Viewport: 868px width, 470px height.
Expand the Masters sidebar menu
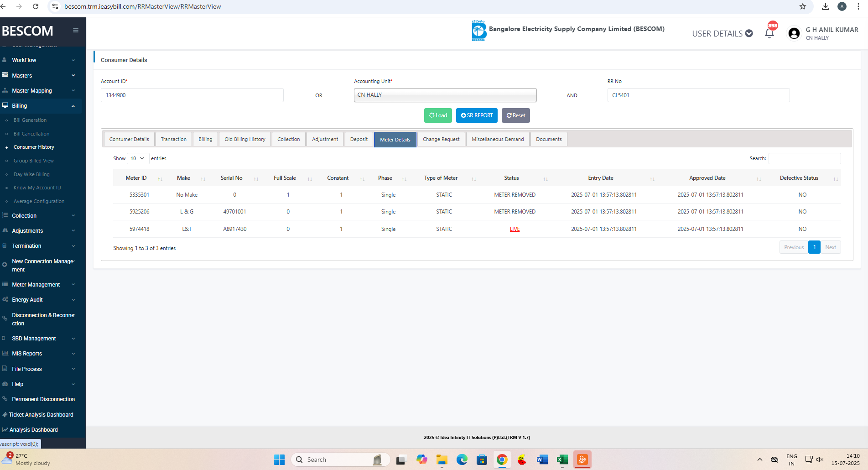[x=41, y=75]
